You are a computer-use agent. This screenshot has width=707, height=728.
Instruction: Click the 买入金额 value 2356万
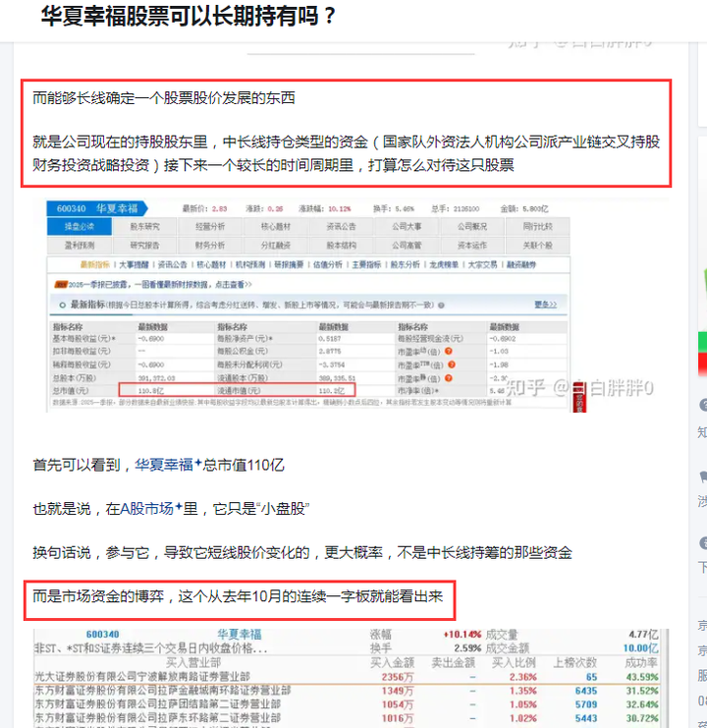coord(398,677)
